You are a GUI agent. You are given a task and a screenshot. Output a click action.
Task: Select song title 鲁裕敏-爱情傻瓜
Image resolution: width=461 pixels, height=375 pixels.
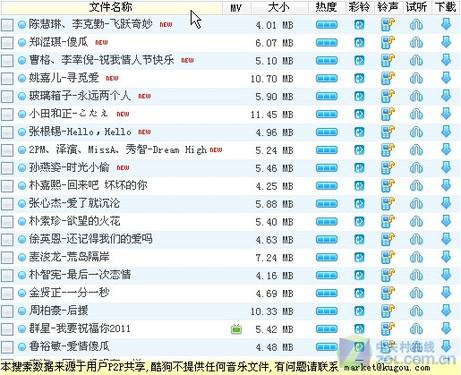(x=69, y=346)
